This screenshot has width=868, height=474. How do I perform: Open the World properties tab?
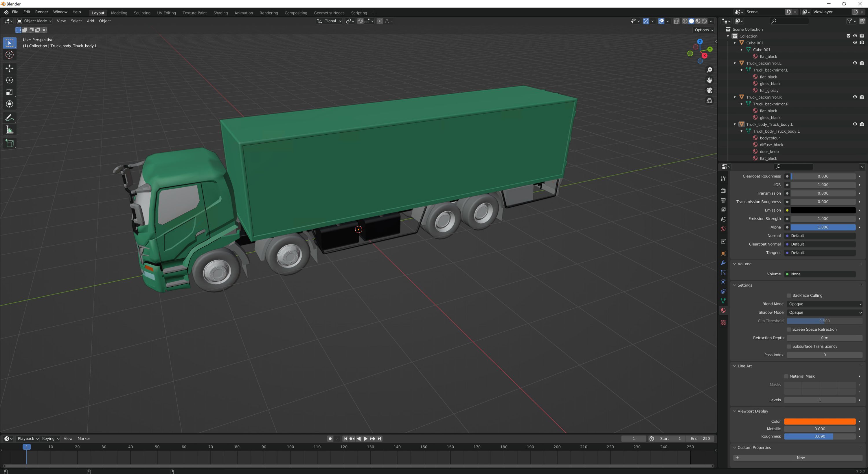(723, 229)
